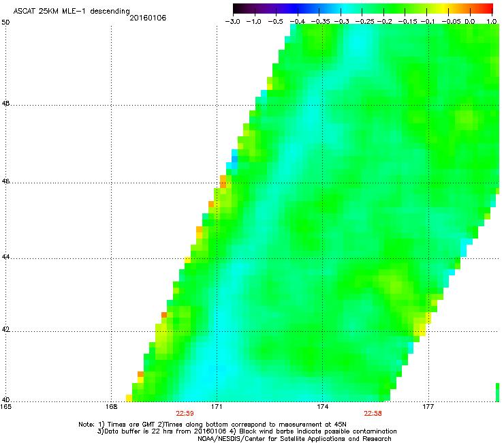504x443 pixels.
Task: Click the 'ASCAT 25KM MLE-1 descending' title
Action: [72, 12]
